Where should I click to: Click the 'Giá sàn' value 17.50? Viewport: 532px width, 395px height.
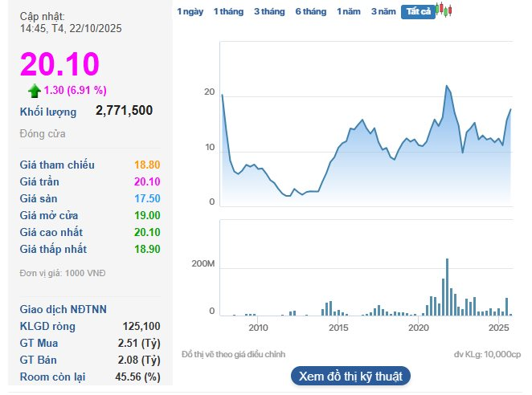[x=148, y=198]
